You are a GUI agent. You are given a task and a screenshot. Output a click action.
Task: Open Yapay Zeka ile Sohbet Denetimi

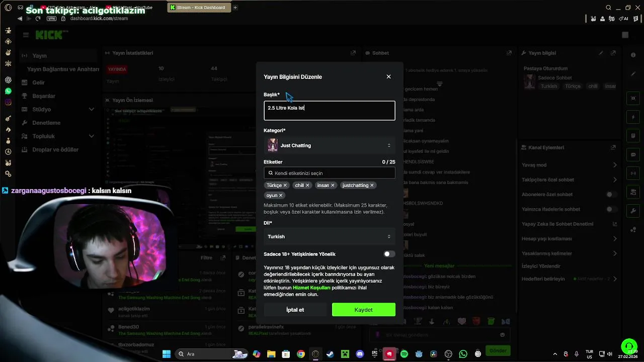569,224
